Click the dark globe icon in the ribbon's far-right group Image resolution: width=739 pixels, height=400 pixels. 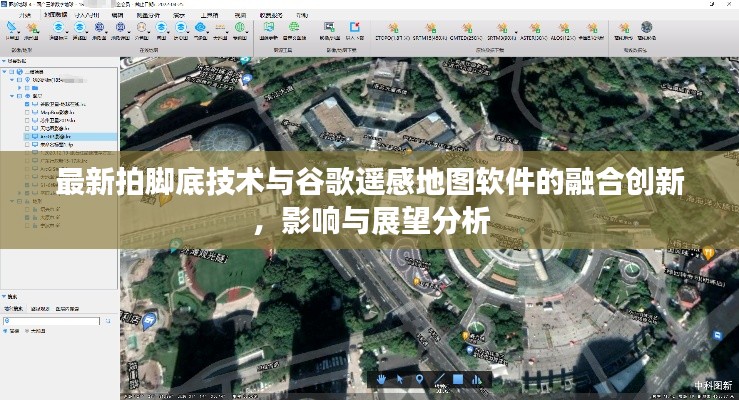647,27
